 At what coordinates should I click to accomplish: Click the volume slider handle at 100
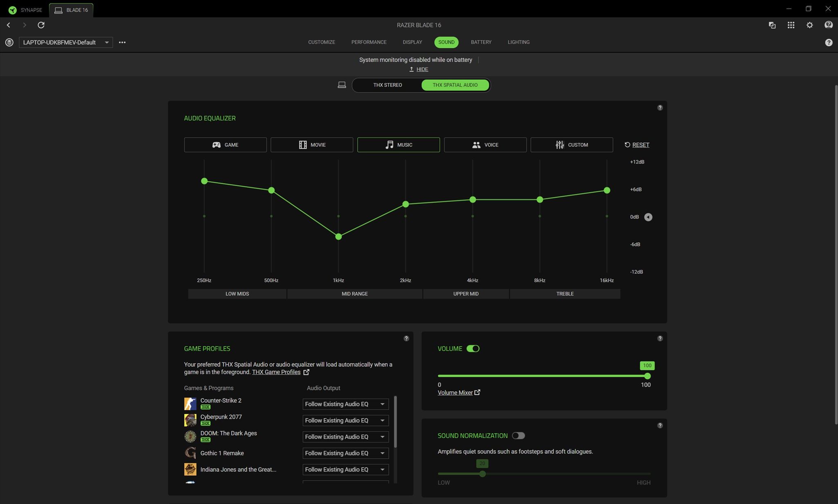click(x=647, y=376)
